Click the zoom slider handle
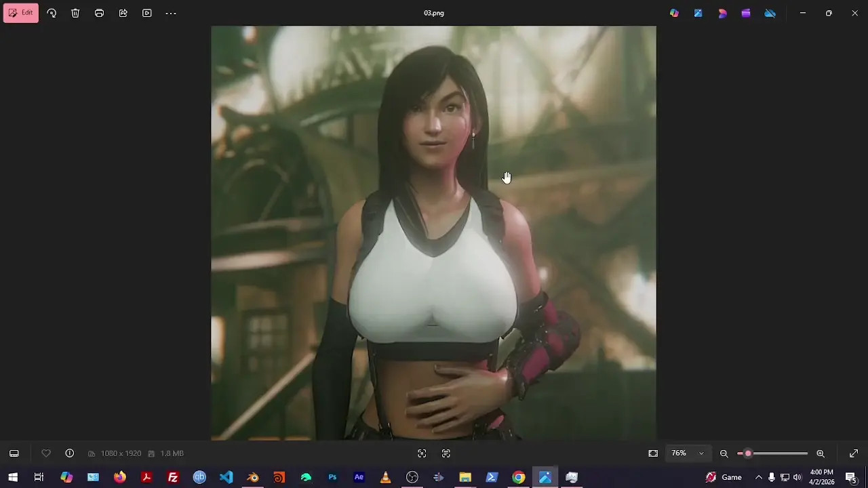Viewport: 868px width, 488px height. point(748,453)
